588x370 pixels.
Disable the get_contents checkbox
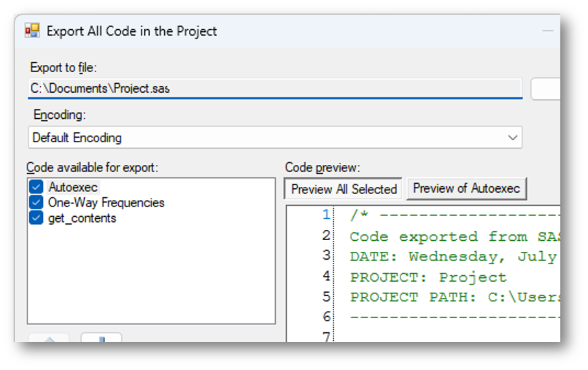36,218
